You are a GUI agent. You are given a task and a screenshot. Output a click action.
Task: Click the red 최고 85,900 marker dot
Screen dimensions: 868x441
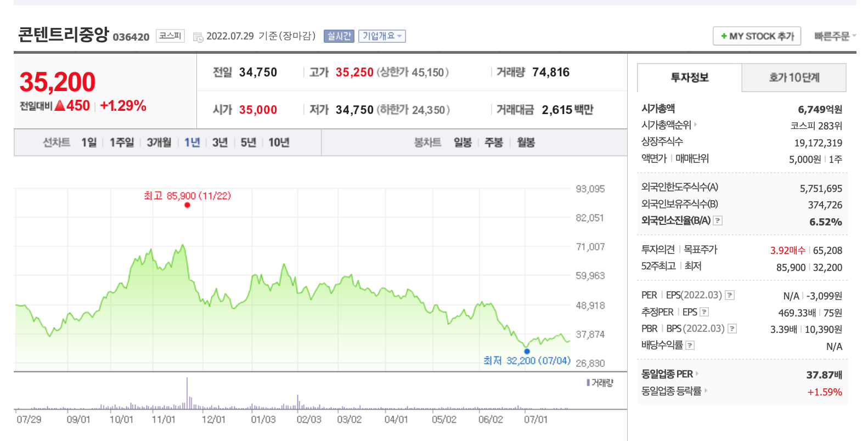187,205
